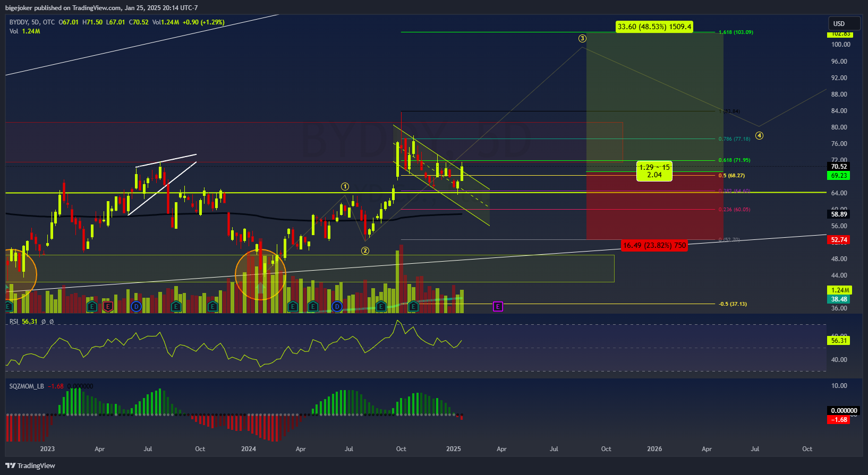The image size is (868, 475).
Task: Click the 2023 label on time axis
Action: point(47,449)
